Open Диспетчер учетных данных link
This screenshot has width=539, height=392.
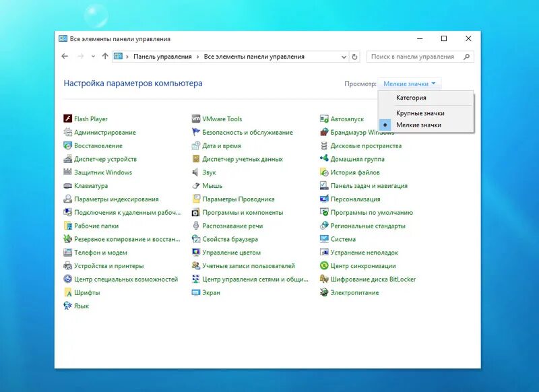[243, 159]
